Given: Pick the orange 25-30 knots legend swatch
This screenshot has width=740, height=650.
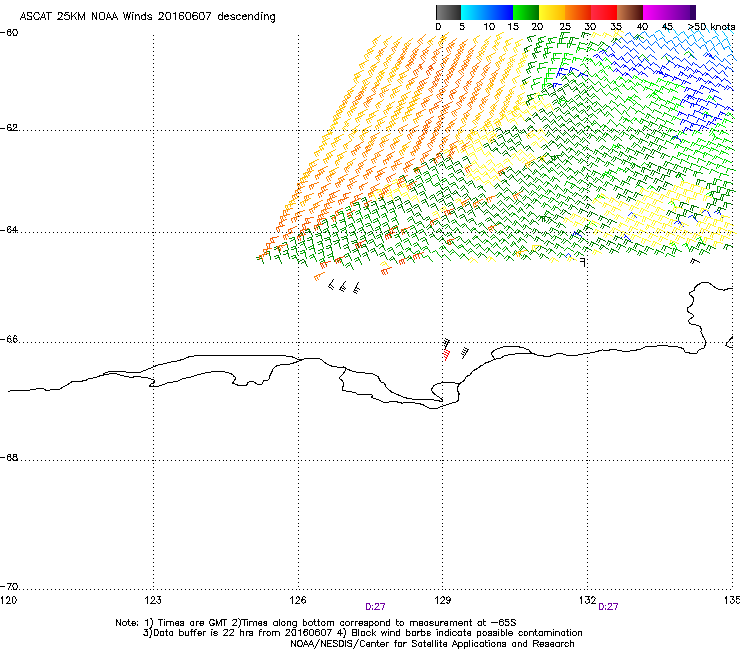Looking at the screenshot, I should [x=578, y=12].
